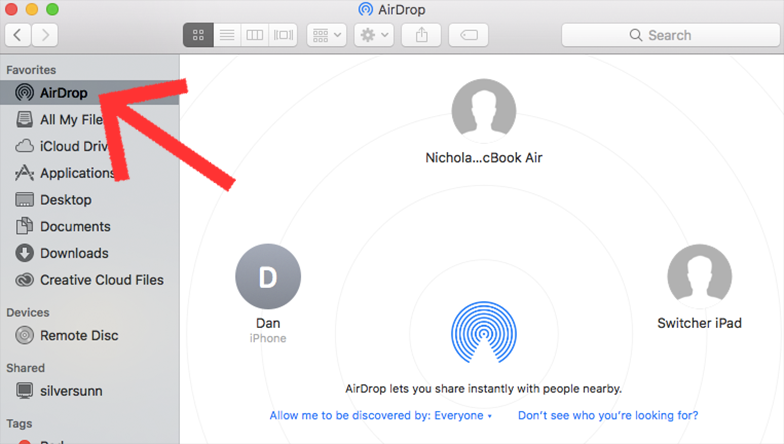Switch to icon view in toolbar
This screenshot has height=444, width=784.
(x=198, y=35)
